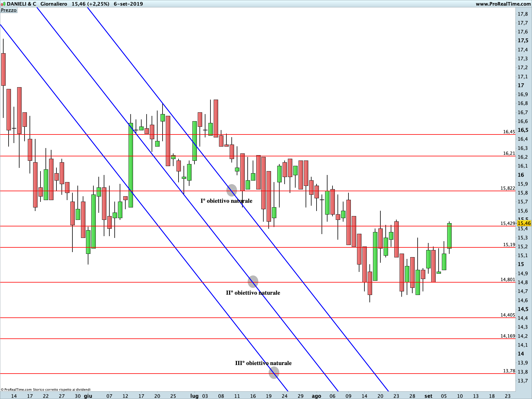Click the giu month label on time axis

(88, 396)
